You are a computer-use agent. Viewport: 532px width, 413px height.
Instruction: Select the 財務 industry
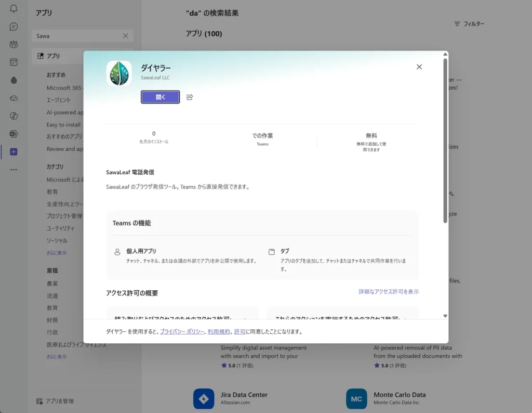52,320
